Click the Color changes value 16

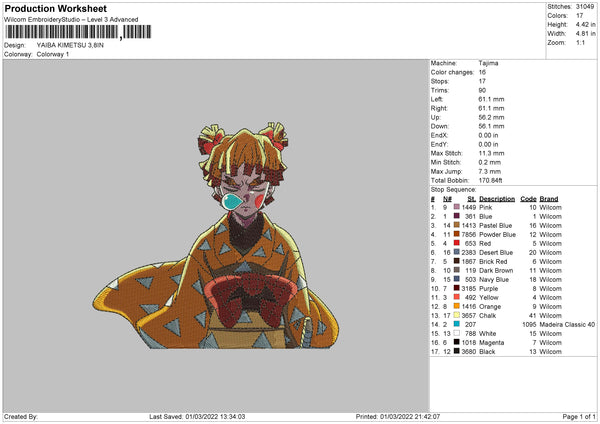(x=482, y=72)
